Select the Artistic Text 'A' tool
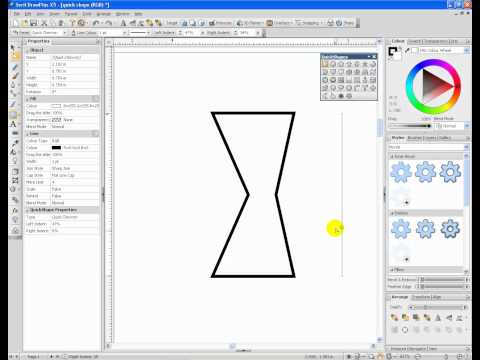This screenshot has width=480, height=360. click(x=13, y=125)
